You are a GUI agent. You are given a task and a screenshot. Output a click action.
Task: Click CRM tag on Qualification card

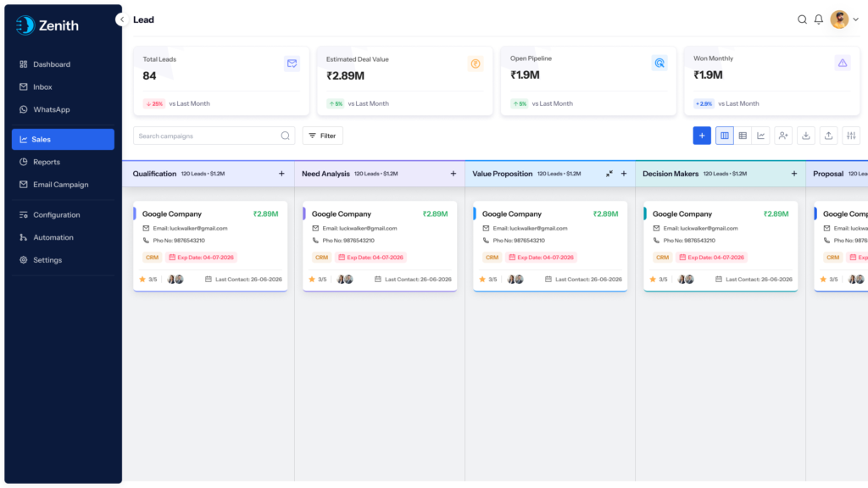[152, 258]
